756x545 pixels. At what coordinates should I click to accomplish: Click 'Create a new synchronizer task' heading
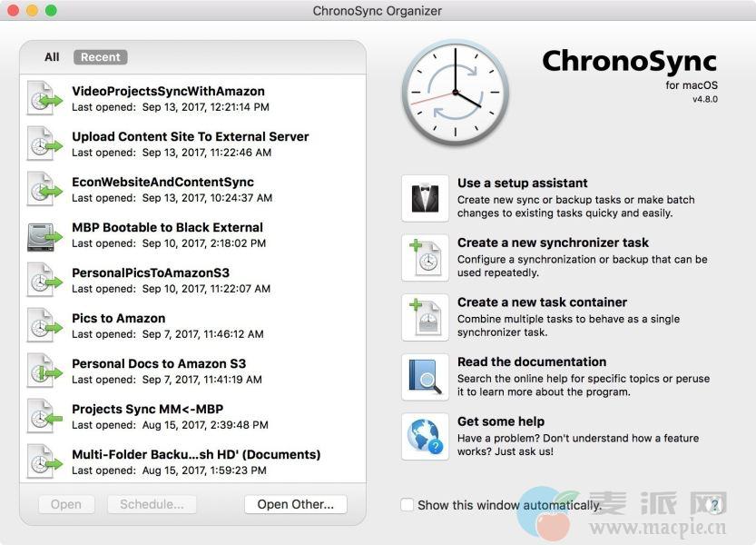pyautogui.click(x=553, y=243)
